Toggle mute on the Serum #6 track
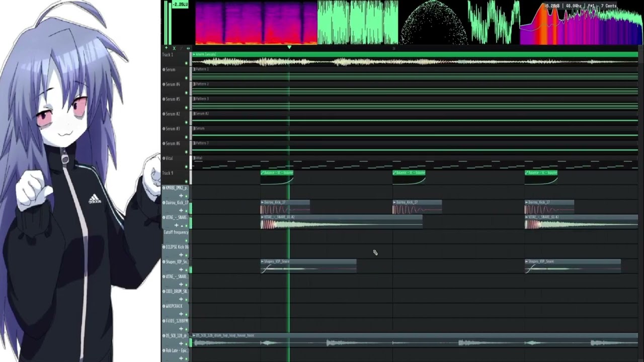644x362 pixels. 187,151
